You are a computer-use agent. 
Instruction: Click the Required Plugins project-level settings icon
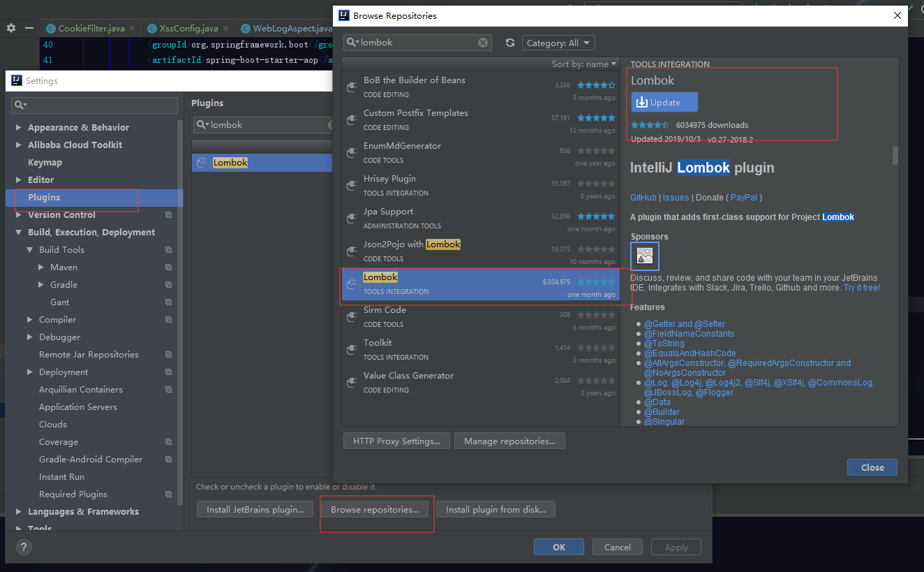(x=168, y=494)
